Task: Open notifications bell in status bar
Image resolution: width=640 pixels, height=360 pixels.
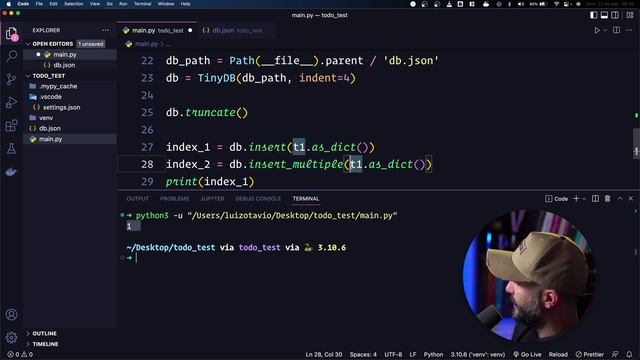Action: 629,355
